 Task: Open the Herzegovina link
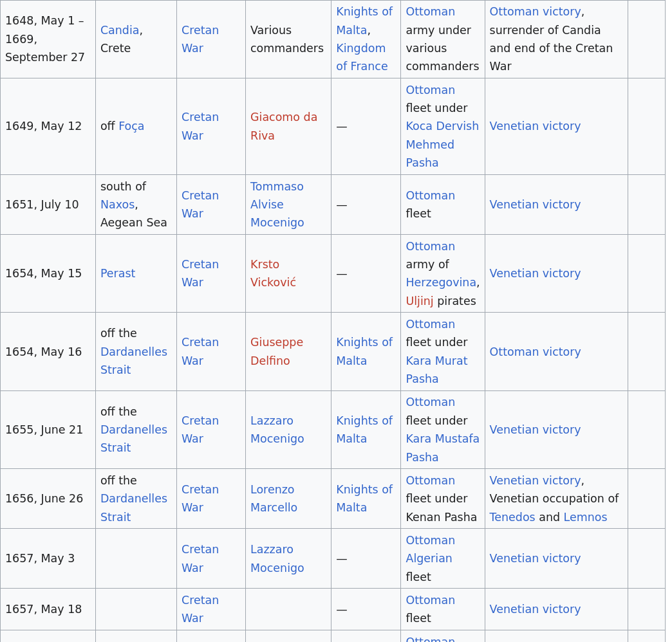441,282
